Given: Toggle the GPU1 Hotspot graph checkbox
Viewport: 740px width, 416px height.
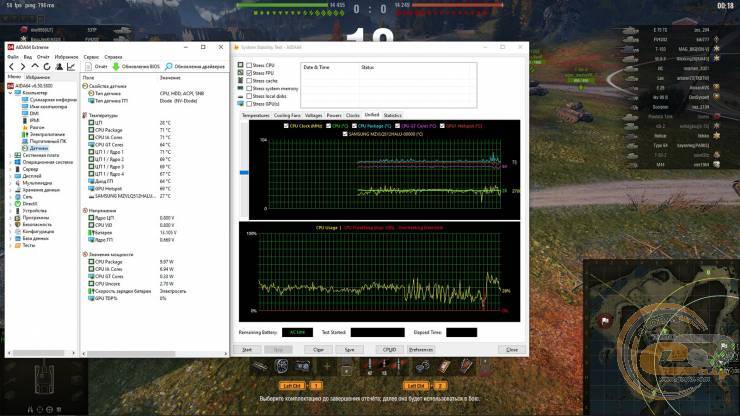Looking at the screenshot, I should click(x=442, y=126).
